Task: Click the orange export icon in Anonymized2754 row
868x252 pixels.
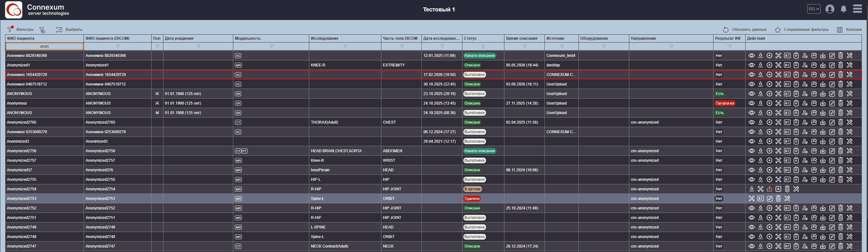Action: (769, 189)
